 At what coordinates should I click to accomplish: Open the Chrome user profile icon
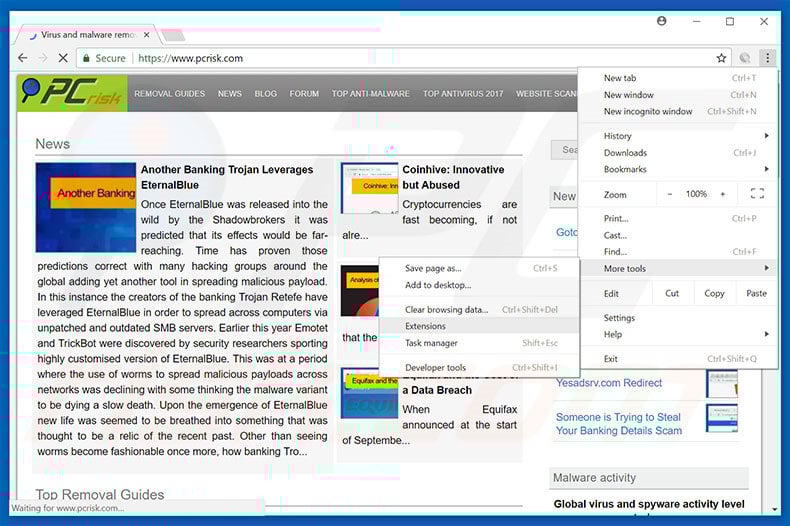[x=662, y=21]
